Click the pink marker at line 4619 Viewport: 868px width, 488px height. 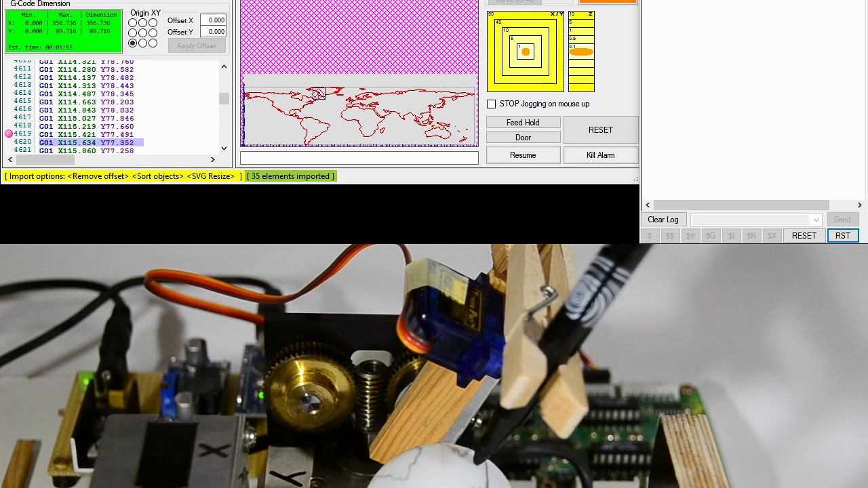tap(9, 134)
